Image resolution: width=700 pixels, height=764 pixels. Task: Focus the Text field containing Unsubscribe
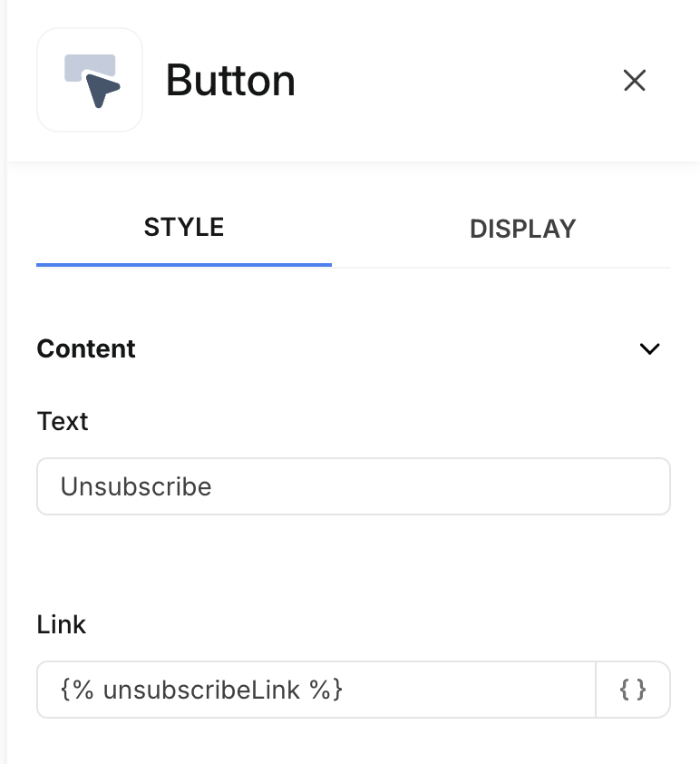tap(353, 486)
